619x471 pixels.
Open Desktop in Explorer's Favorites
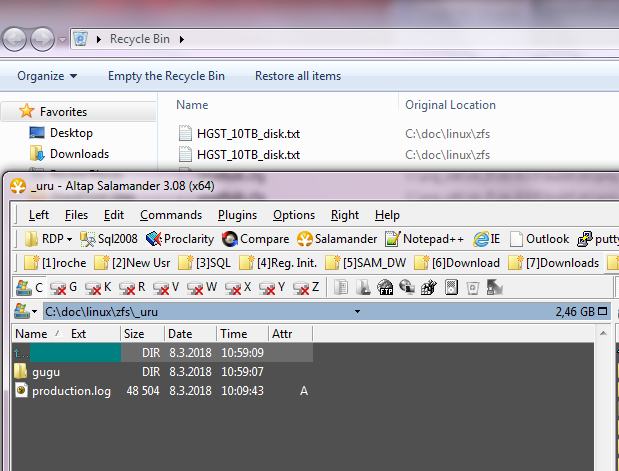tap(61, 133)
